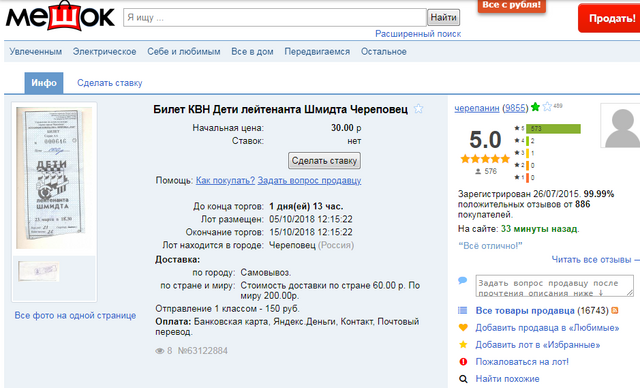Click the speech bubble icon by the question box
Screen dimensions: 640x388
(x=462, y=281)
